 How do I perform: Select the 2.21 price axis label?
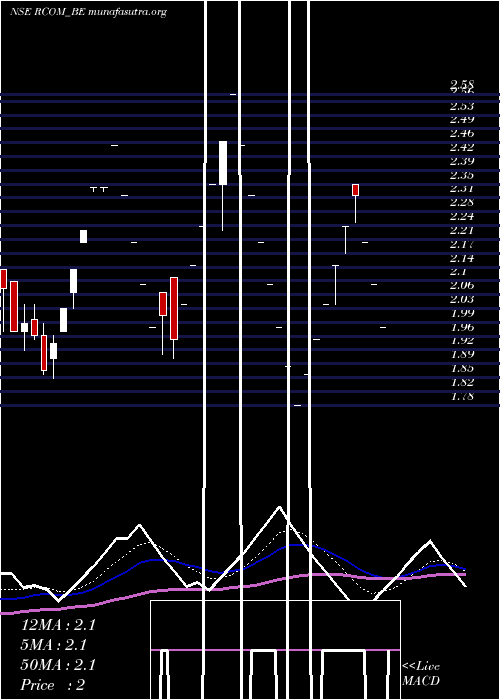click(462, 230)
